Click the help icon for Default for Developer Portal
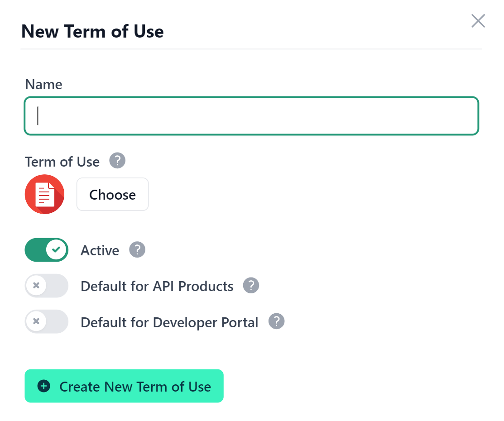The height and width of the screenshot is (421, 504). [276, 321]
